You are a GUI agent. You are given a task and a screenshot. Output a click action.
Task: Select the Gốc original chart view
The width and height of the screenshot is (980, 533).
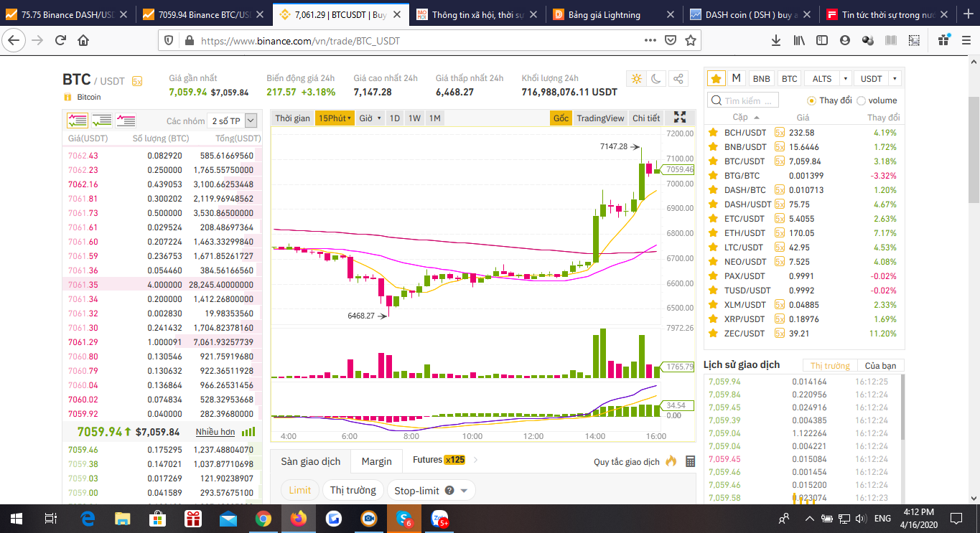tap(561, 118)
